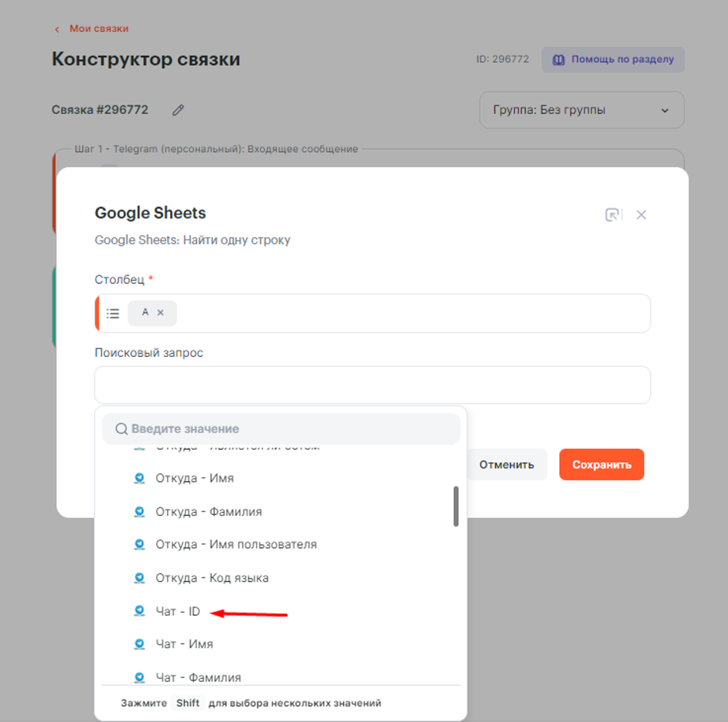Open Помощь по разделу help
Image resolution: width=728 pixels, height=722 pixels.
(613, 59)
